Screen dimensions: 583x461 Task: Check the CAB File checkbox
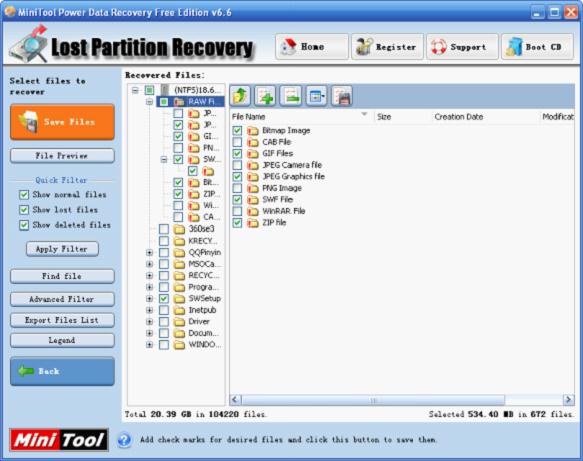(237, 142)
